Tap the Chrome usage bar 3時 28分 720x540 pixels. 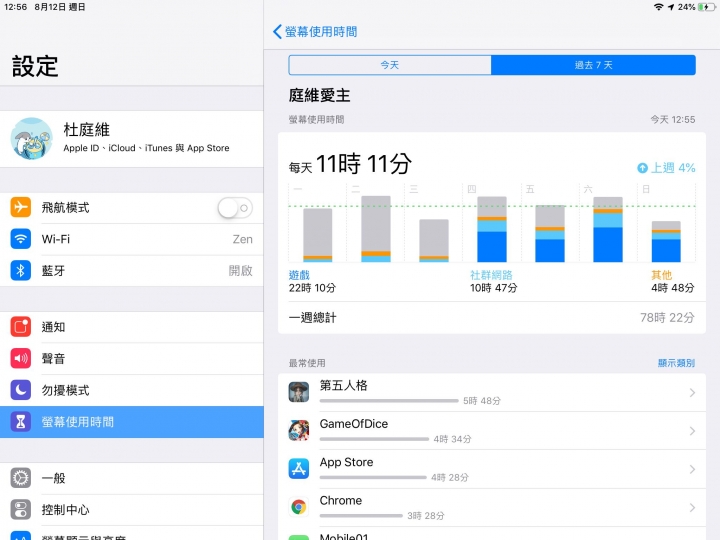tap(361, 516)
